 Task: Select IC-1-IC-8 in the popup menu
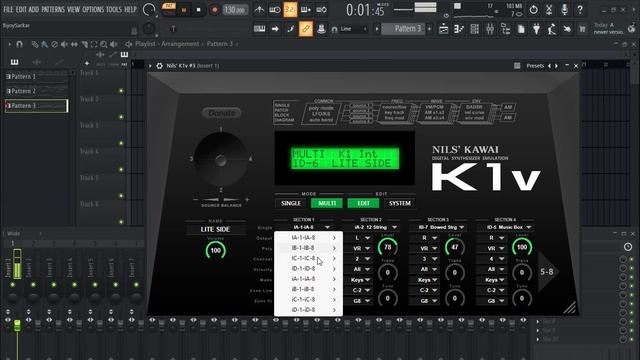(309, 258)
